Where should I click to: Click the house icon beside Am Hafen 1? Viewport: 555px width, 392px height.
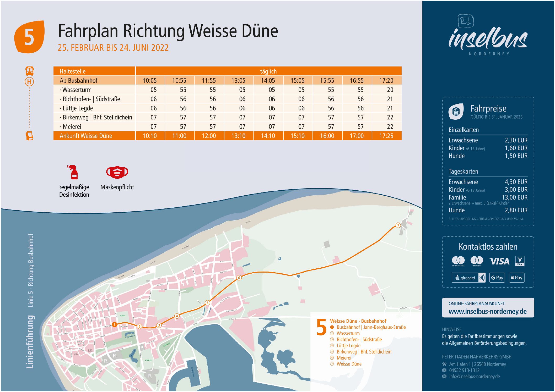pyautogui.click(x=444, y=364)
